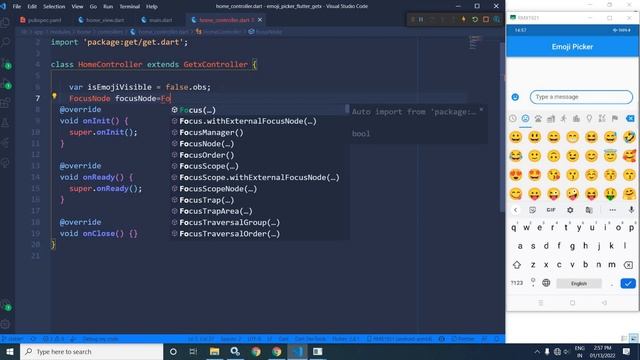Select the FocusTrap(…) suggestion

tap(259, 200)
